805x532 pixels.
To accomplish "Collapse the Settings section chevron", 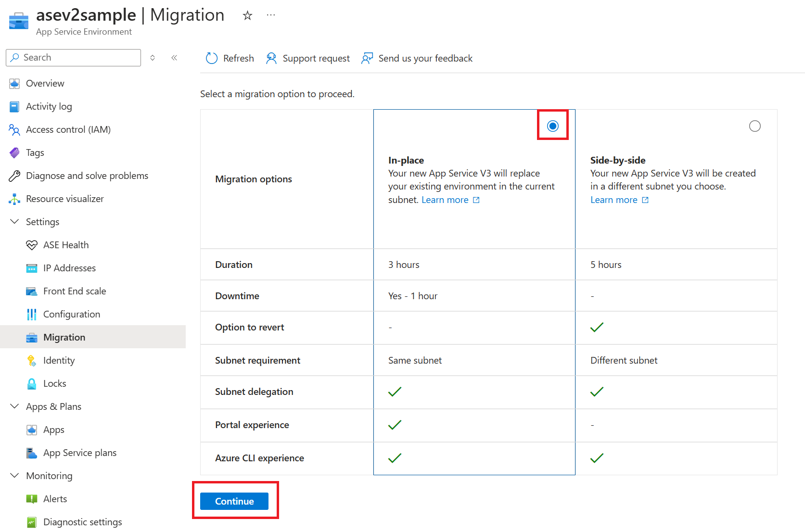I will click(14, 222).
